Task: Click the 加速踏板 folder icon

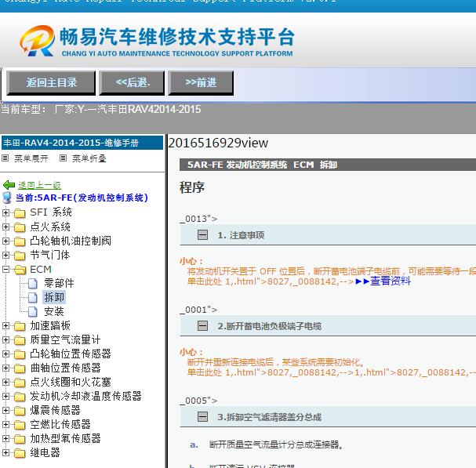Action: 20,326
